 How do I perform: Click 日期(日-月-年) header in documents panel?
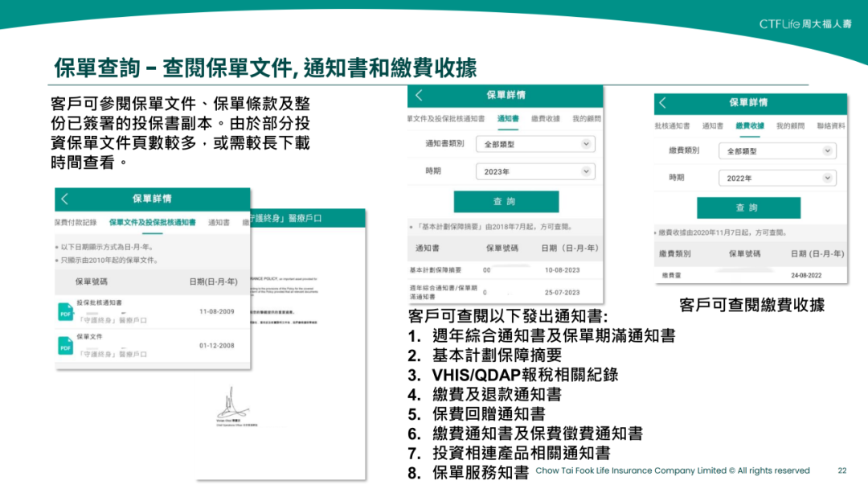[214, 281]
